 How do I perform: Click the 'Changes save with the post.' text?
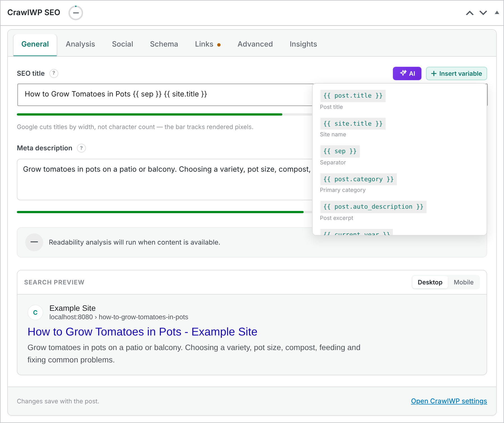coord(58,401)
